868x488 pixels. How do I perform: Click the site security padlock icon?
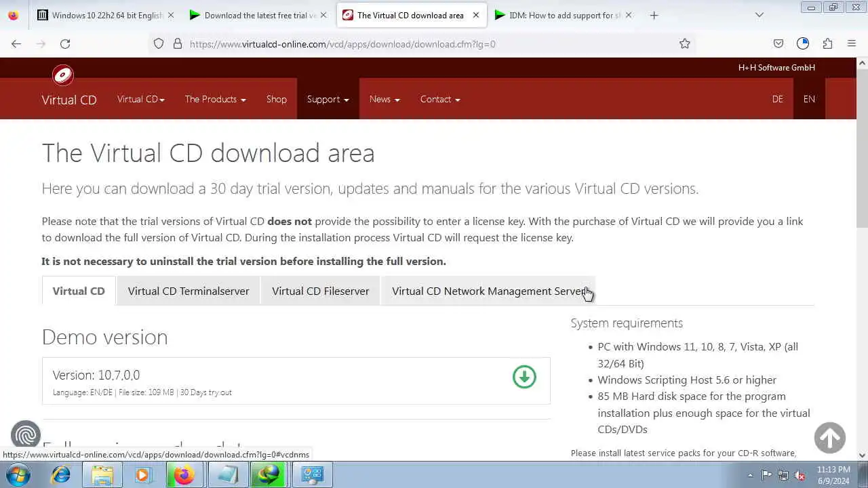[x=178, y=43]
